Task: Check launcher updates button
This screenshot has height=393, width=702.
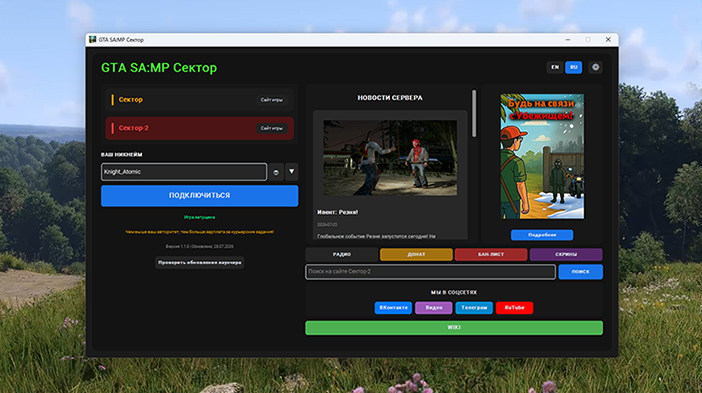Action: tap(200, 262)
